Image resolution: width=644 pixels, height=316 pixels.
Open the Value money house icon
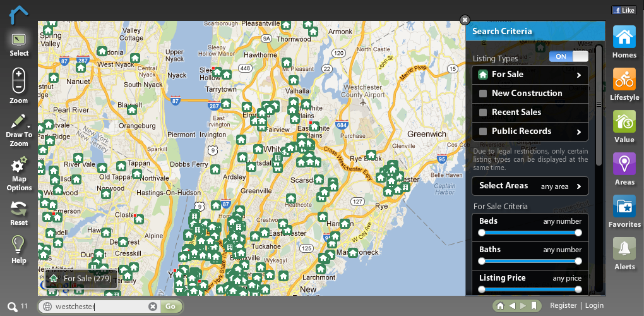(624, 122)
